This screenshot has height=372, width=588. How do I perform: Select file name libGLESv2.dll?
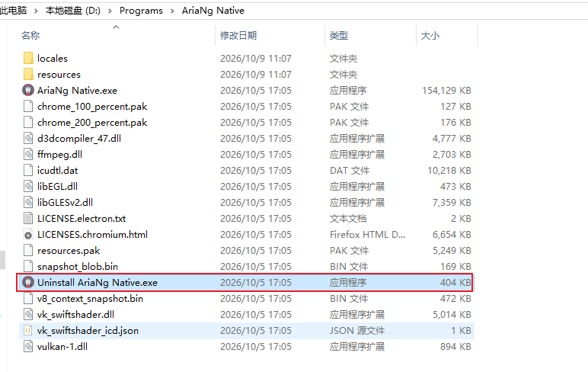(x=65, y=203)
